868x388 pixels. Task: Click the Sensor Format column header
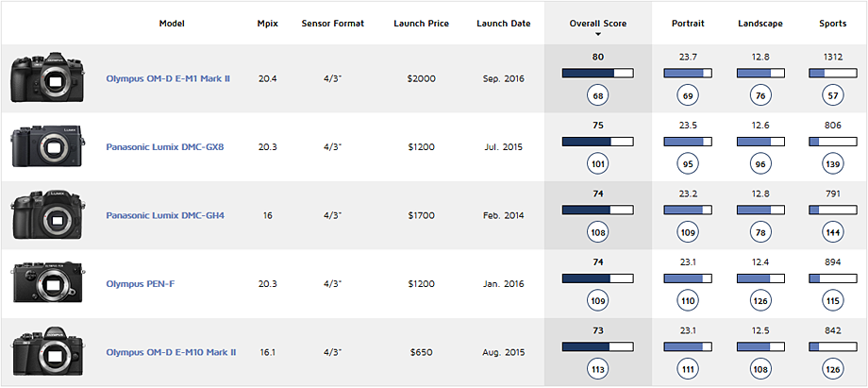(x=333, y=24)
